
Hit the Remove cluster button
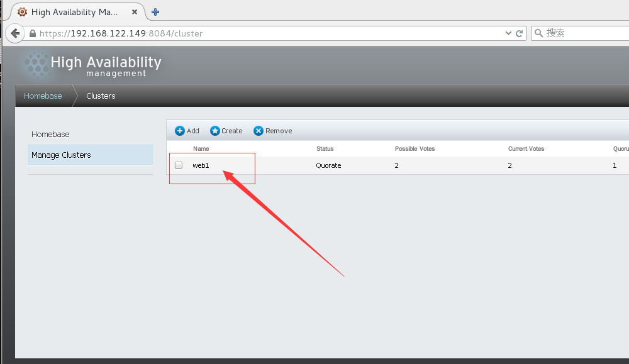click(x=273, y=131)
